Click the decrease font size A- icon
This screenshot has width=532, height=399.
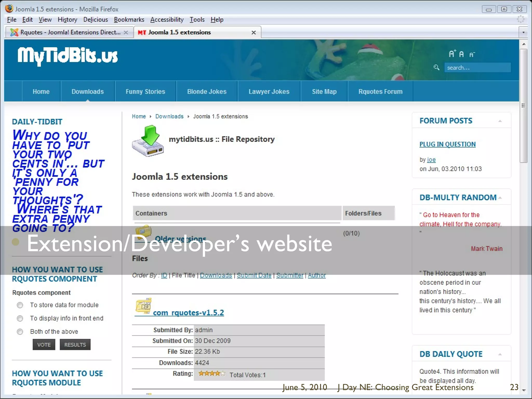[x=472, y=55]
